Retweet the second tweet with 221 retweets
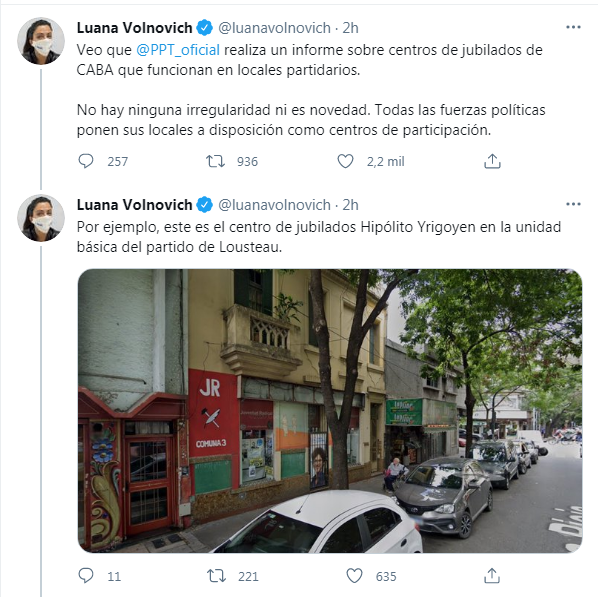The image size is (598, 597). click(216, 576)
